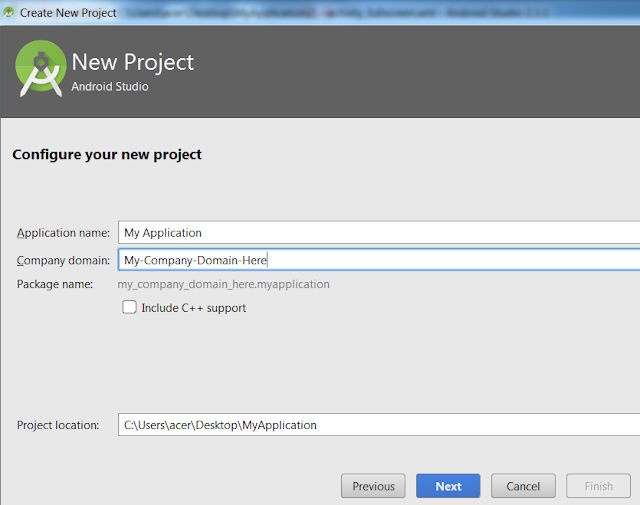The image size is (640, 505).
Task: Enable the Include C++ support checkbox
Action: pyautogui.click(x=129, y=307)
